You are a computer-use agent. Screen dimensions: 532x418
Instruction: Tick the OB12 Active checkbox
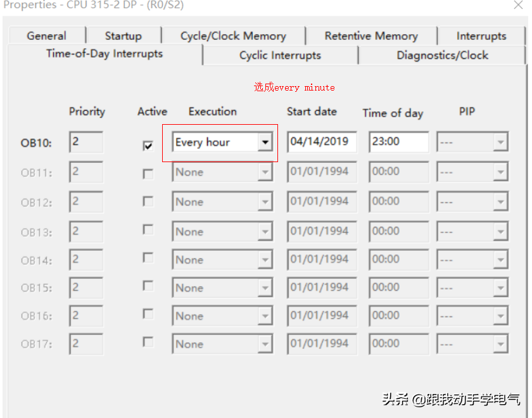(148, 201)
